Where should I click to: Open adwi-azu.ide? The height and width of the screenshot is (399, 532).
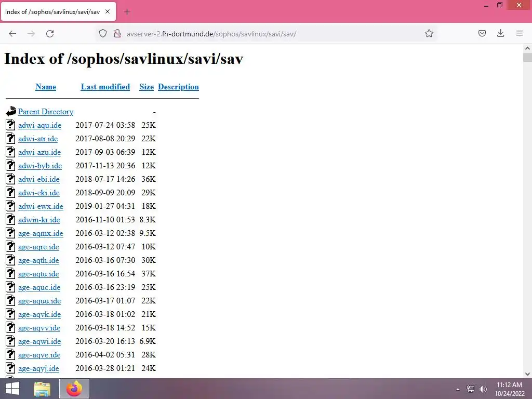click(x=39, y=152)
